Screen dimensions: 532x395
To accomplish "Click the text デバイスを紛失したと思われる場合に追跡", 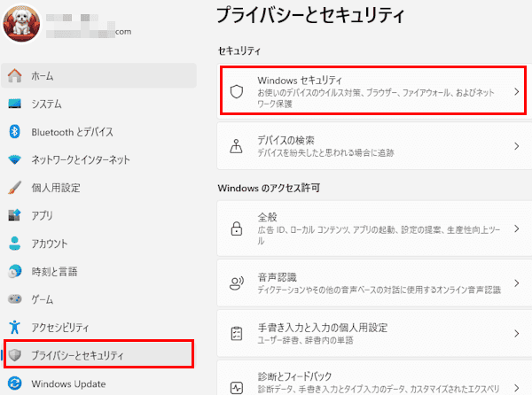I will click(x=325, y=153).
